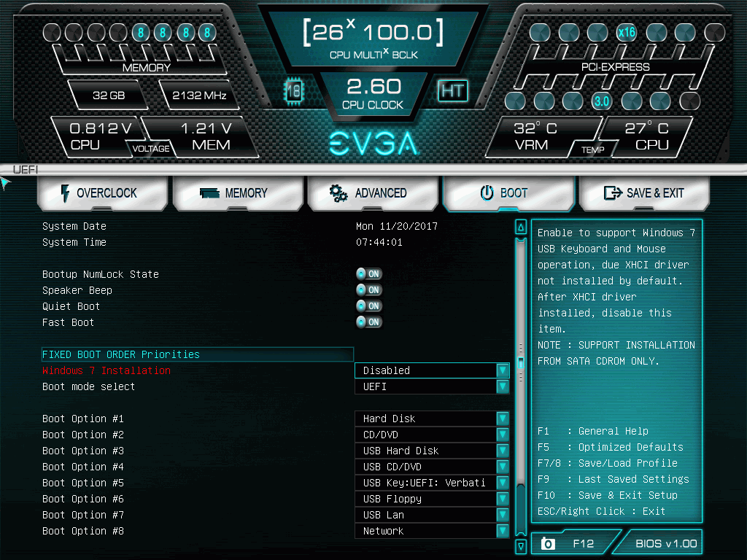Toggle the Quiet Boot switch

[x=369, y=306]
